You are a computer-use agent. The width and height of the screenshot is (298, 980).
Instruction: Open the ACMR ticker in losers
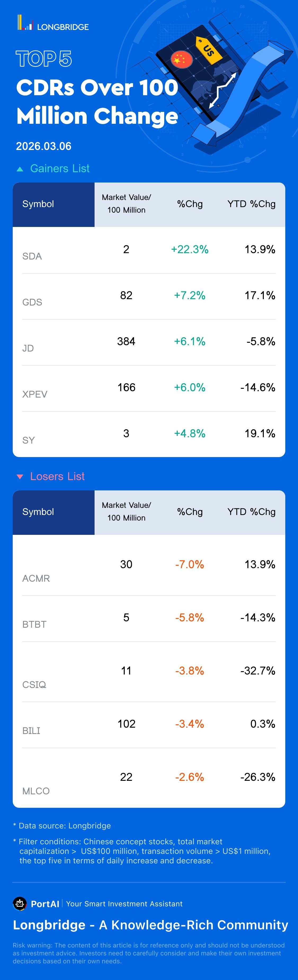[x=36, y=578]
